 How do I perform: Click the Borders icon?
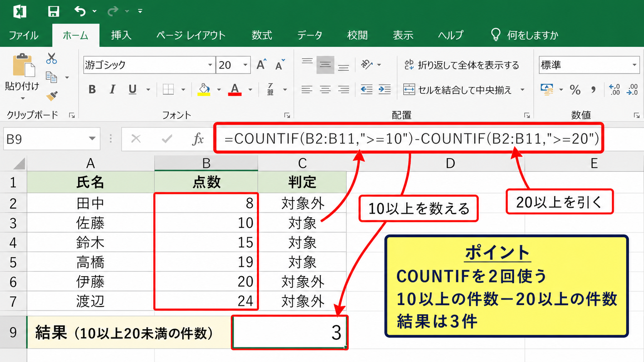168,90
